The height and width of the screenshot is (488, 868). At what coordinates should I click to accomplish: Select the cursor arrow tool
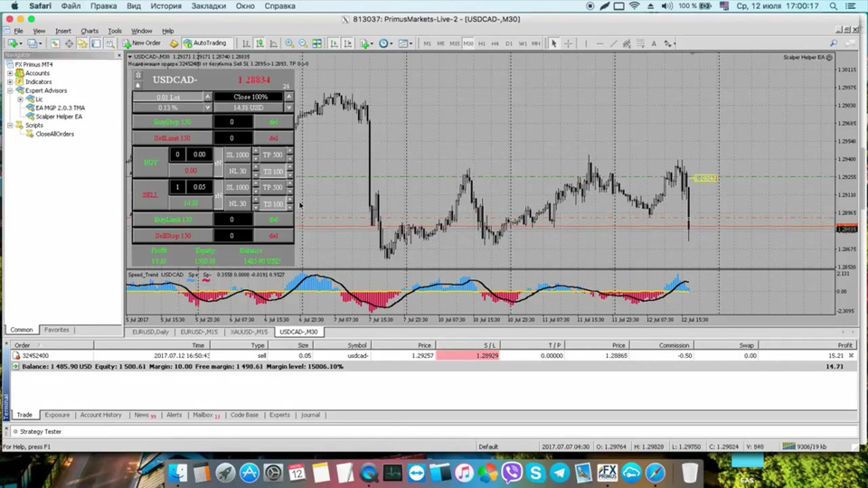553,43
